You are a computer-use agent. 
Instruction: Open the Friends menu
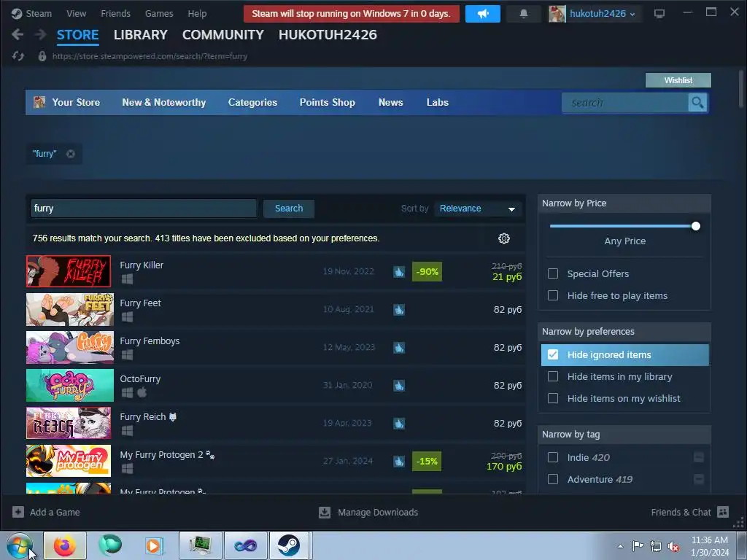[115, 14]
